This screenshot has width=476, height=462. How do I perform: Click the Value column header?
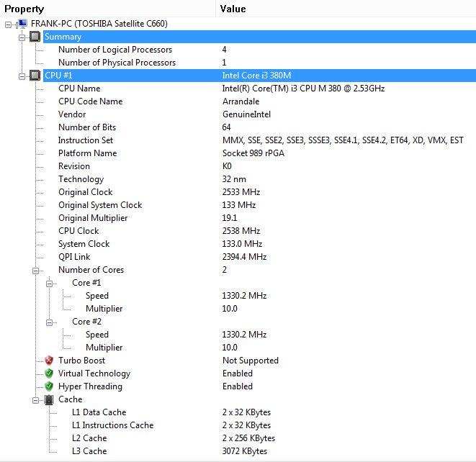coord(346,9)
